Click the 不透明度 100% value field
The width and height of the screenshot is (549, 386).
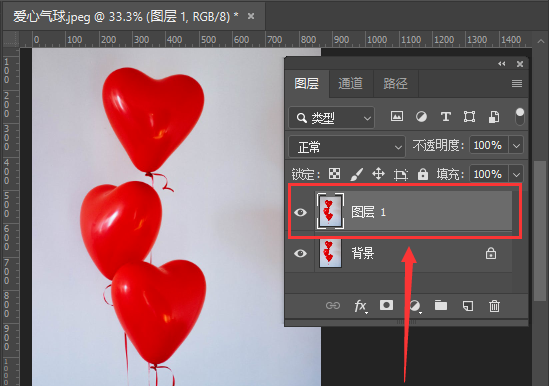488,145
